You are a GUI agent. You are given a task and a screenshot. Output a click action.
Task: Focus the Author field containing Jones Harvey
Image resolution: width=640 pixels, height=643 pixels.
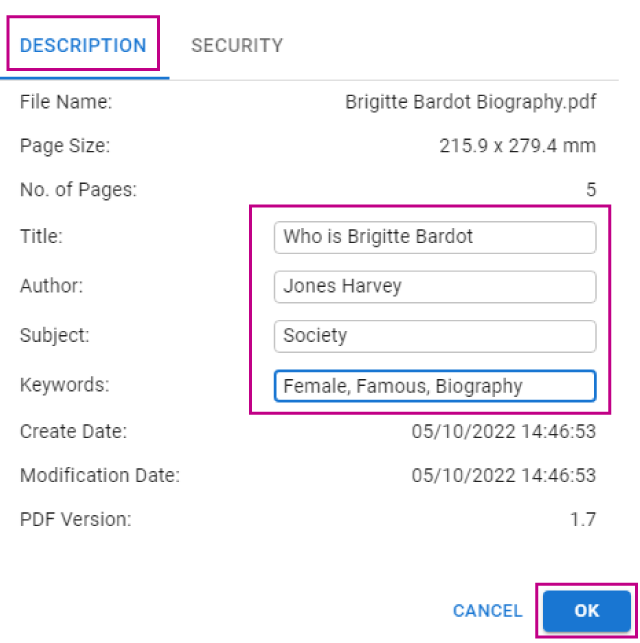click(x=434, y=286)
